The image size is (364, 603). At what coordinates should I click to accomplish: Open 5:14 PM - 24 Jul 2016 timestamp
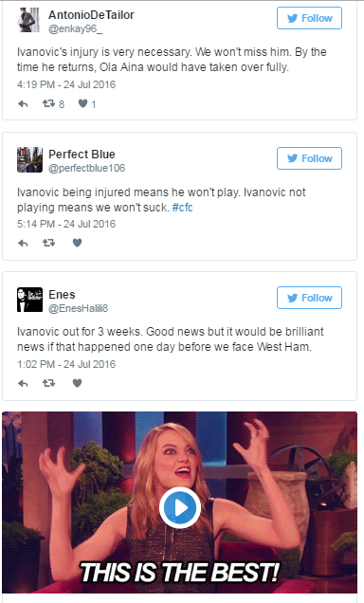(x=66, y=224)
